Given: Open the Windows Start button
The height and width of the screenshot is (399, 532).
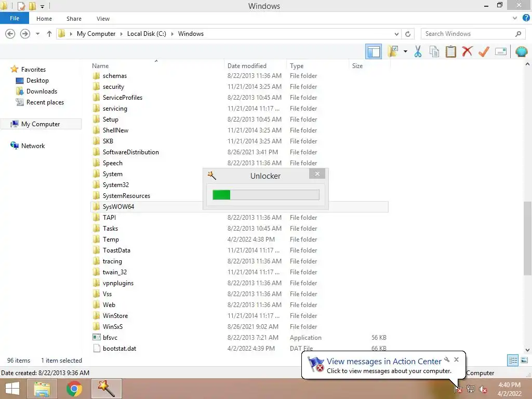Looking at the screenshot, I should coord(12,389).
